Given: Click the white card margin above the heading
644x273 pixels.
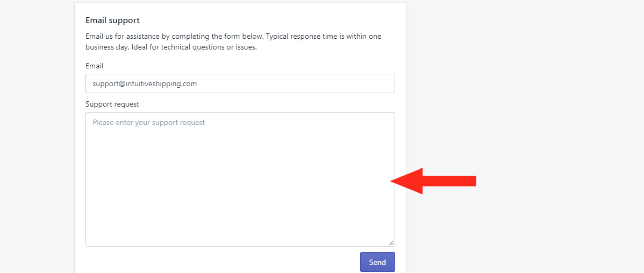Looking at the screenshot, I should pos(240,9).
